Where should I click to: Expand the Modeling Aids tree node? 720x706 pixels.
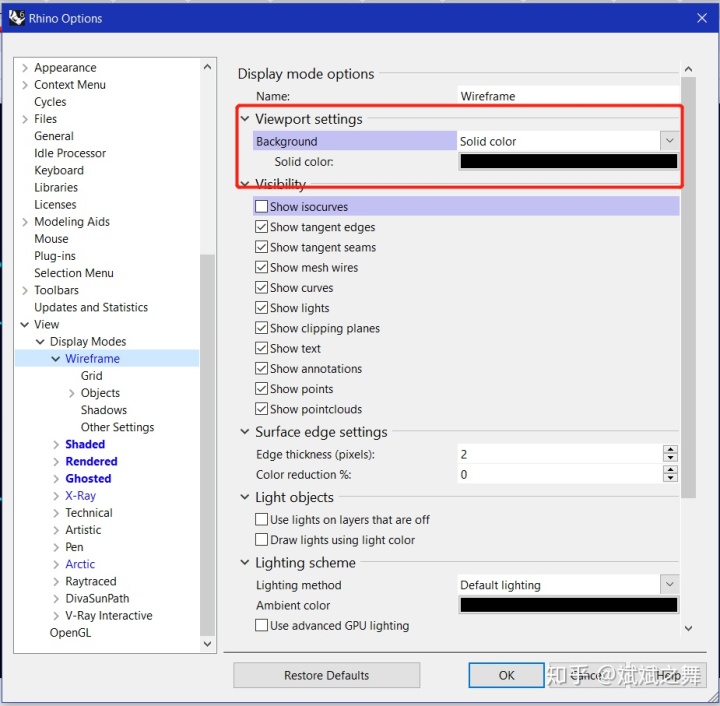pyautogui.click(x=25, y=222)
